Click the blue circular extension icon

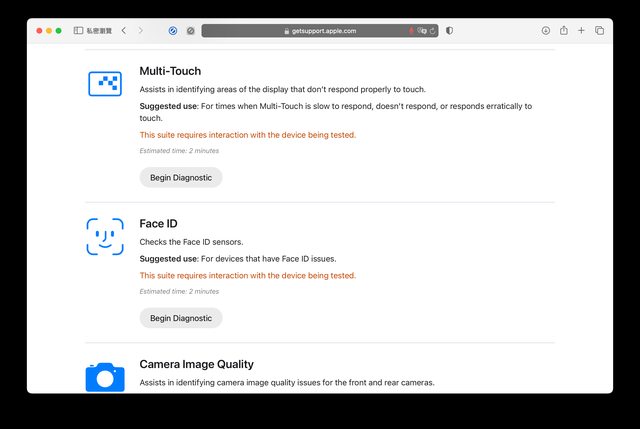[173, 31]
